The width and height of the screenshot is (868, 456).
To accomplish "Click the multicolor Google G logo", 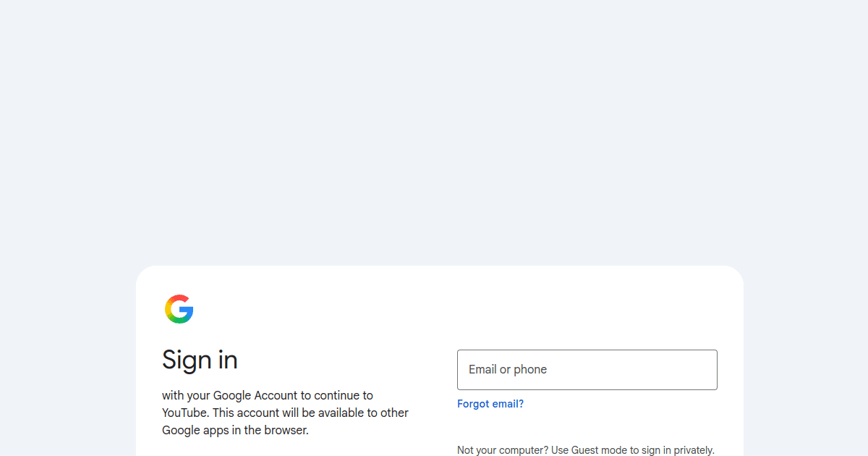I will (179, 309).
